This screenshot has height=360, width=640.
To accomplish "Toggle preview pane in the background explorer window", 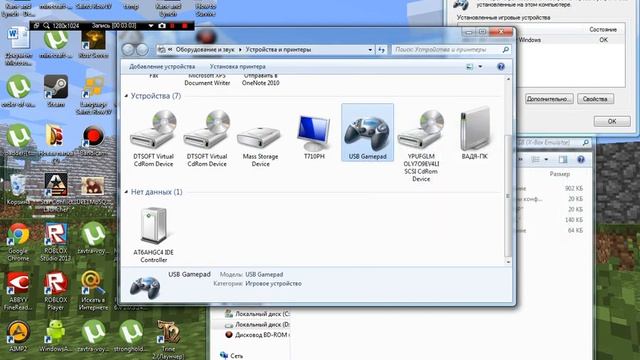I will click(x=563, y=160).
